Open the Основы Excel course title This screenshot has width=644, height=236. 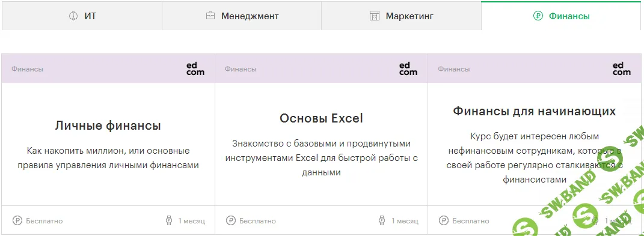tap(321, 118)
